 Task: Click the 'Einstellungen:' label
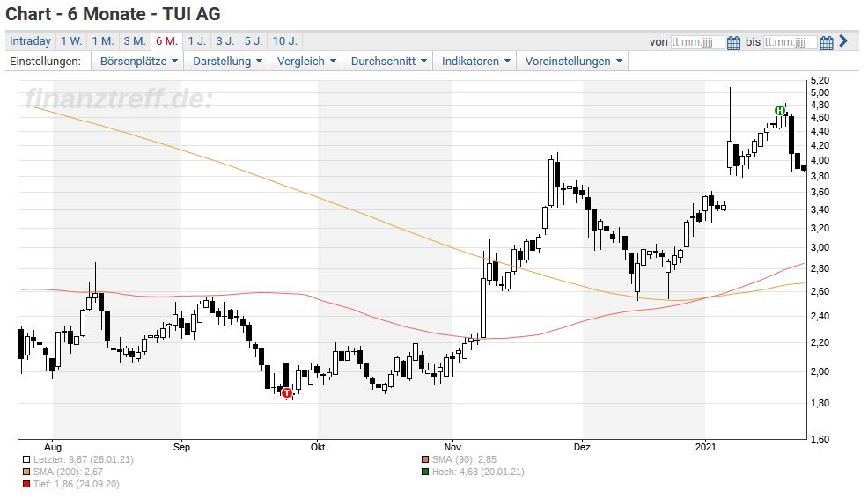point(46,62)
